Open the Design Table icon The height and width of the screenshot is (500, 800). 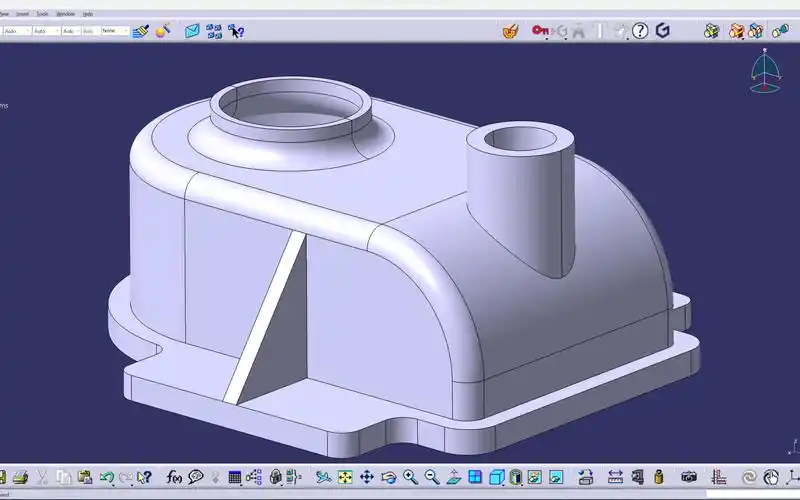click(234, 477)
